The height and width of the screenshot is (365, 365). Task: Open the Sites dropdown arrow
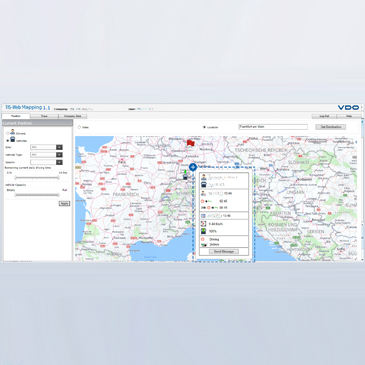[x=59, y=147]
